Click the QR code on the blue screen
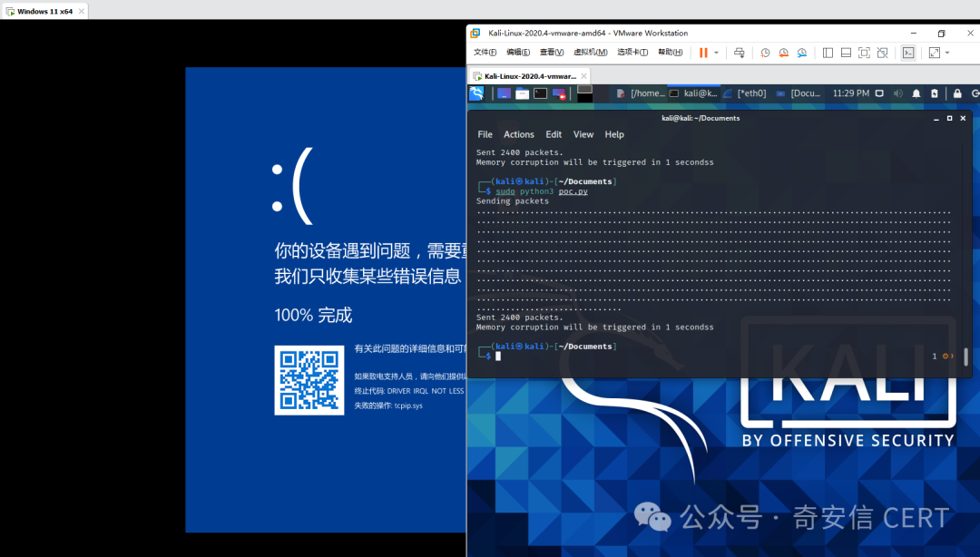 309,380
